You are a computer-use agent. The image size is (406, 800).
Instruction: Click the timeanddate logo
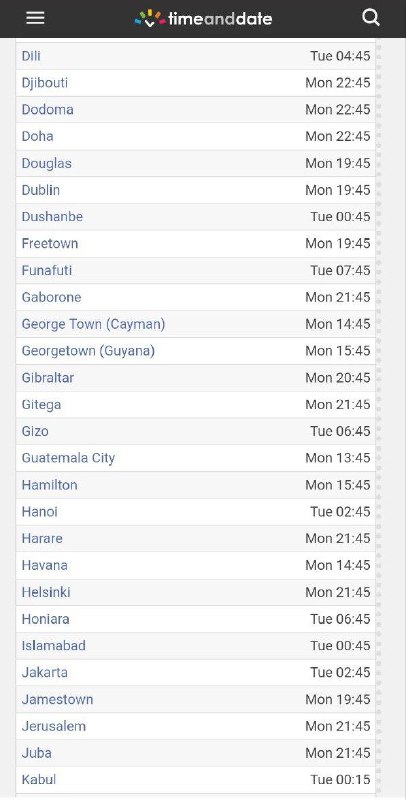point(203,18)
